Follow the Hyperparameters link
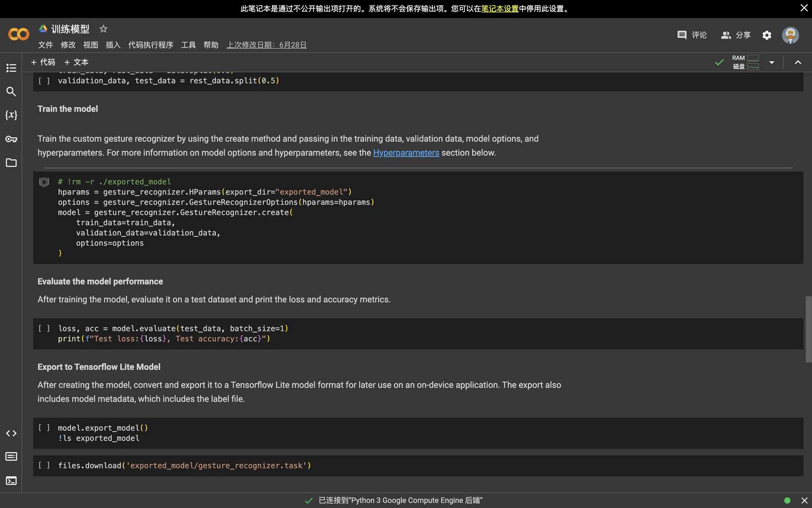 tap(406, 153)
